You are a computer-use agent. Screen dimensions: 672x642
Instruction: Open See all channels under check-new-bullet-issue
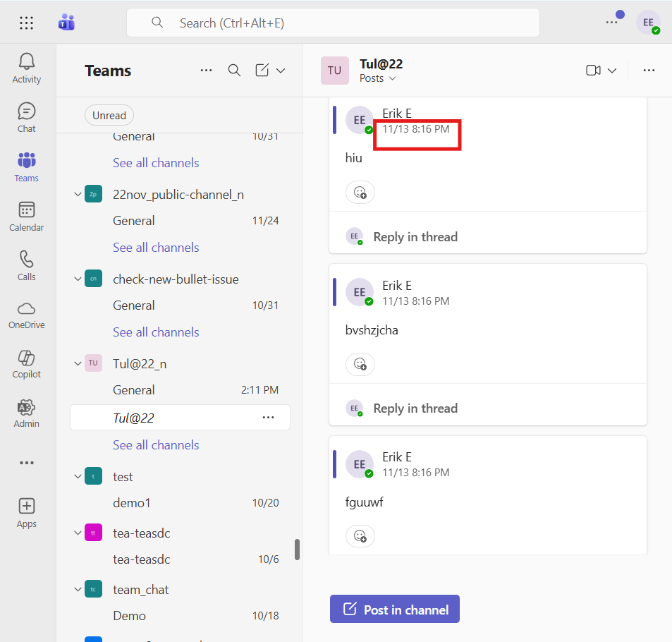[x=155, y=332]
